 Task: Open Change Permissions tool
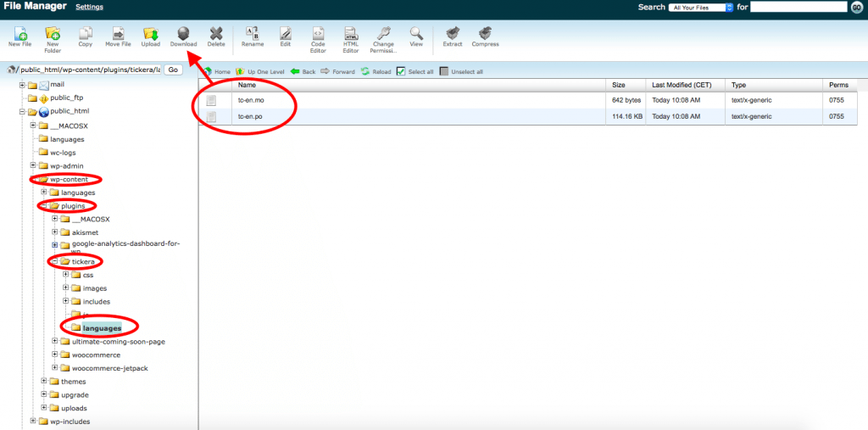point(383,39)
